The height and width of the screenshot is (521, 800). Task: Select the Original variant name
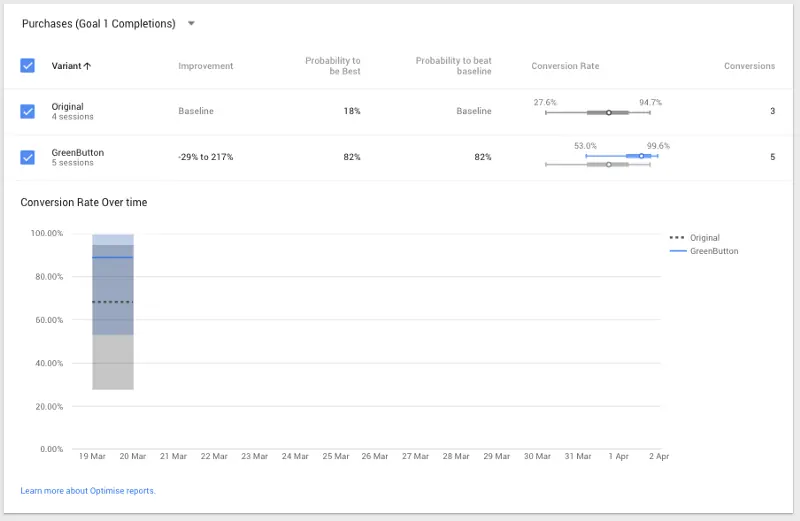point(68,106)
